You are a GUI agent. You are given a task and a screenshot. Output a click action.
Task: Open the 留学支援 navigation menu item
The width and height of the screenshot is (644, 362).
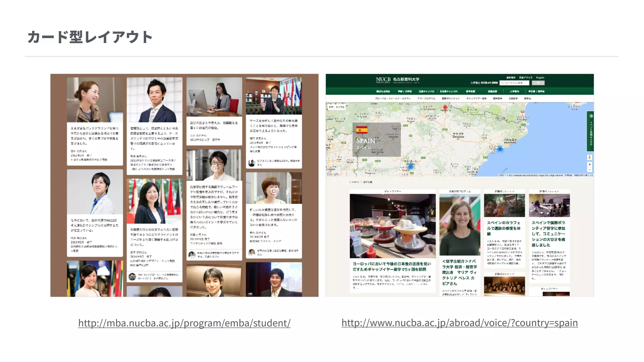coord(471,91)
